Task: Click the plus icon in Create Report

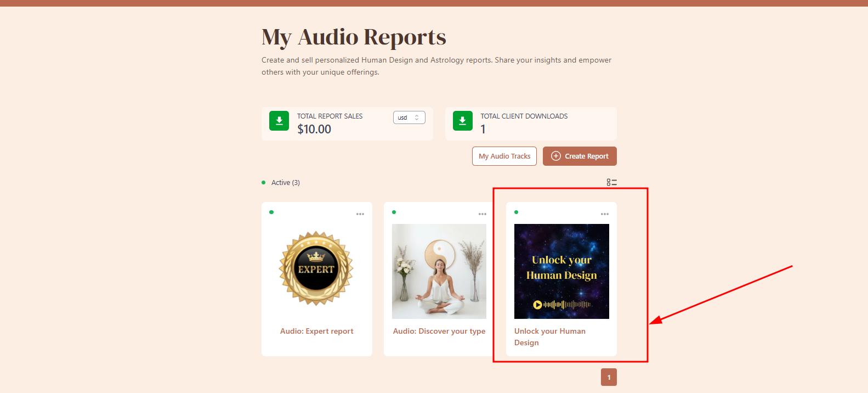Action: point(556,156)
